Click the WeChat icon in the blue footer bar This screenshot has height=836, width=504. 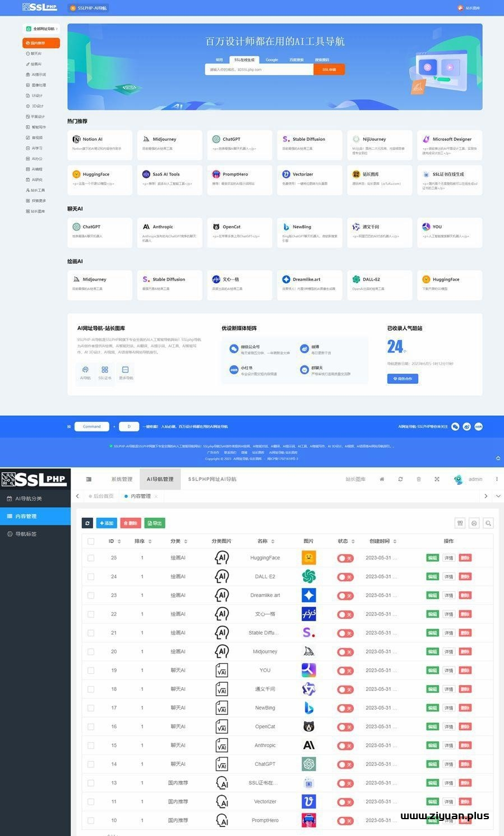pyautogui.click(x=455, y=426)
